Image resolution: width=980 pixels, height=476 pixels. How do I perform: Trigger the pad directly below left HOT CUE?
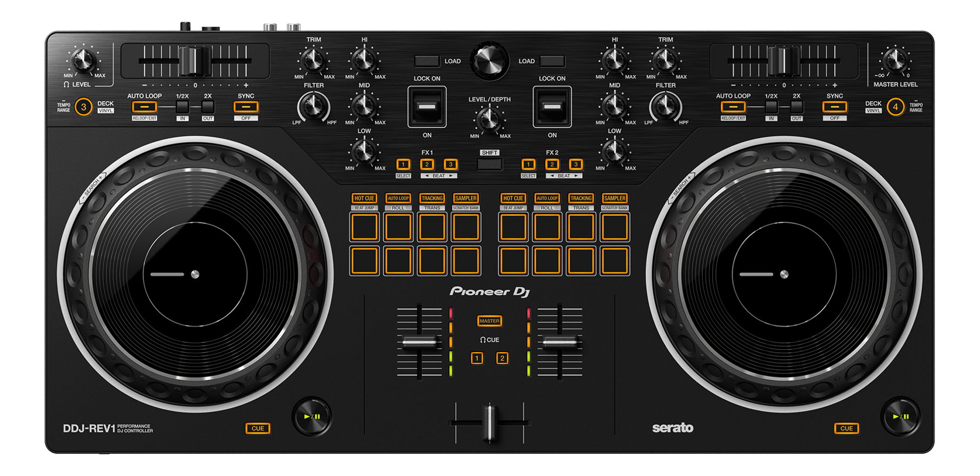(x=364, y=227)
